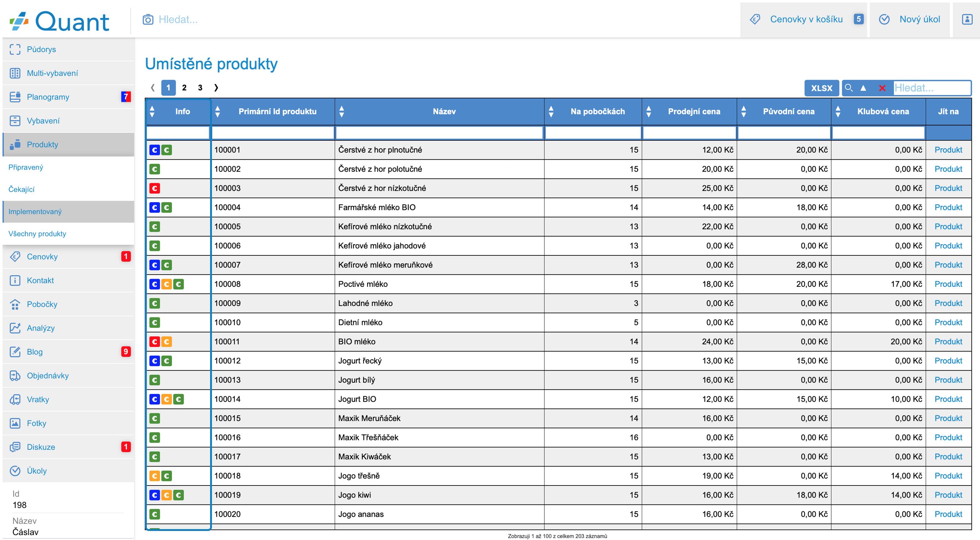The height and width of the screenshot is (540, 980).
Task: Open the Všechny produkty submenu
Action: point(69,234)
